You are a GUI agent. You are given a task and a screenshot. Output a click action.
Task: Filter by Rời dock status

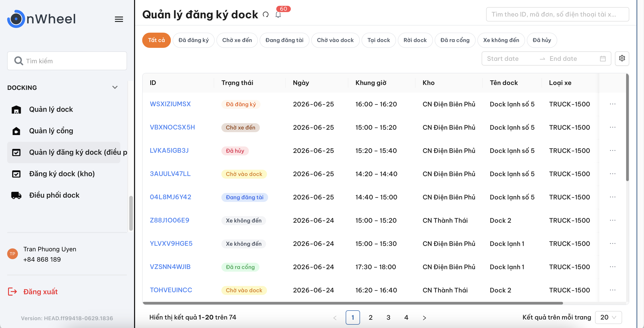coord(415,40)
